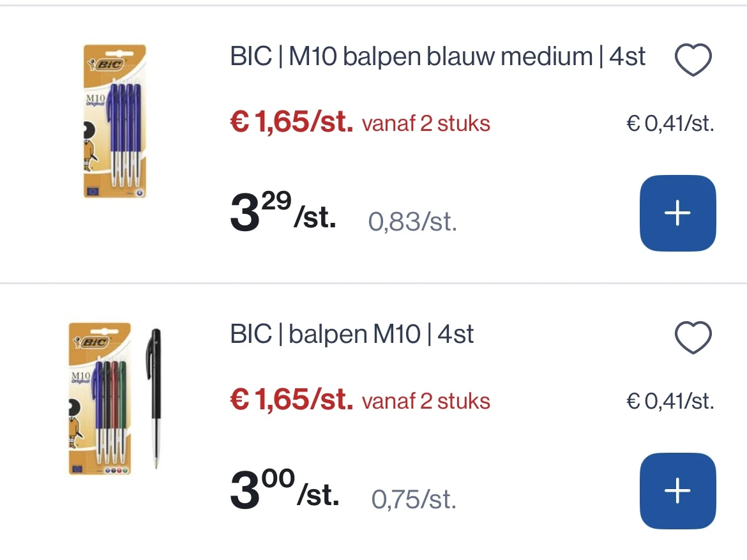Favorite the BIC balpen M10 4st

(693, 337)
